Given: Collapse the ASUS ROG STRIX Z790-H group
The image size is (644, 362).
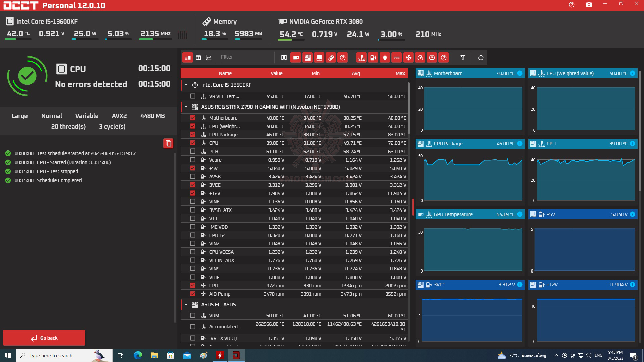Looking at the screenshot, I should [x=186, y=107].
